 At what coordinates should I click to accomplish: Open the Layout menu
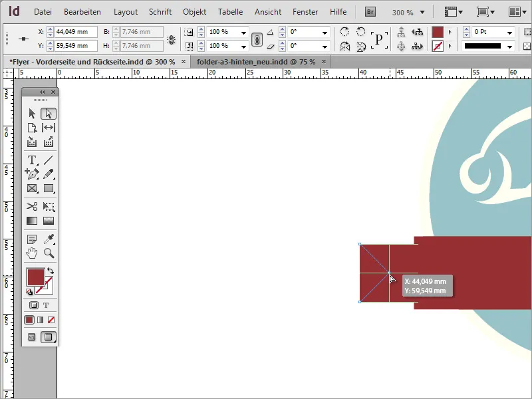tap(126, 12)
